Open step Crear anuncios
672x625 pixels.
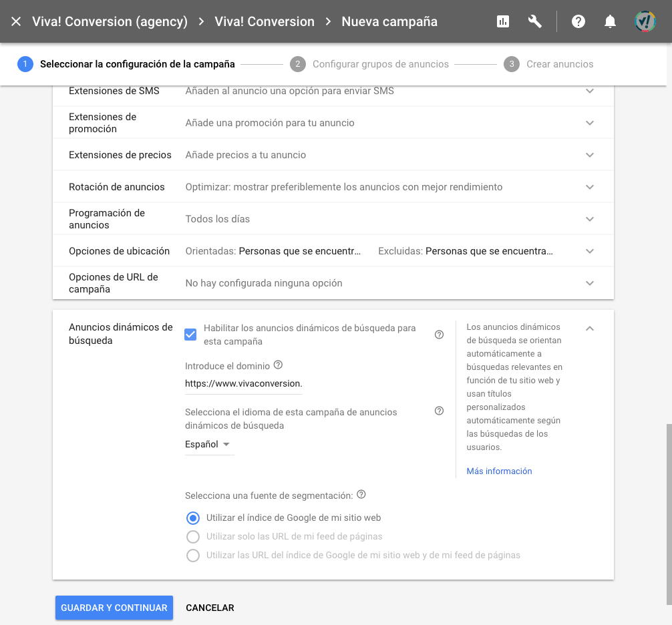click(x=560, y=64)
